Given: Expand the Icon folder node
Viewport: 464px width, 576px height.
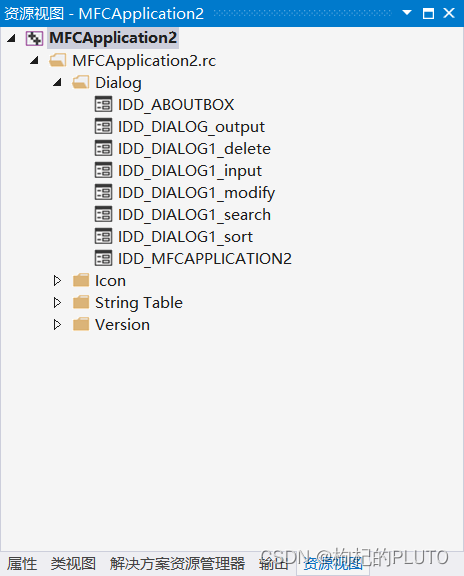Looking at the screenshot, I should click(57, 281).
